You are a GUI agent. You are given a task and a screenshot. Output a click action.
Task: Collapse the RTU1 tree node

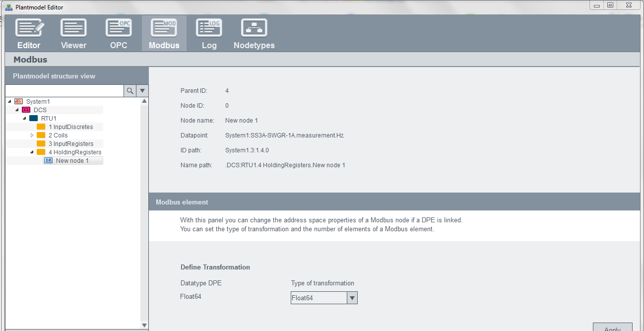coord(24,119)
